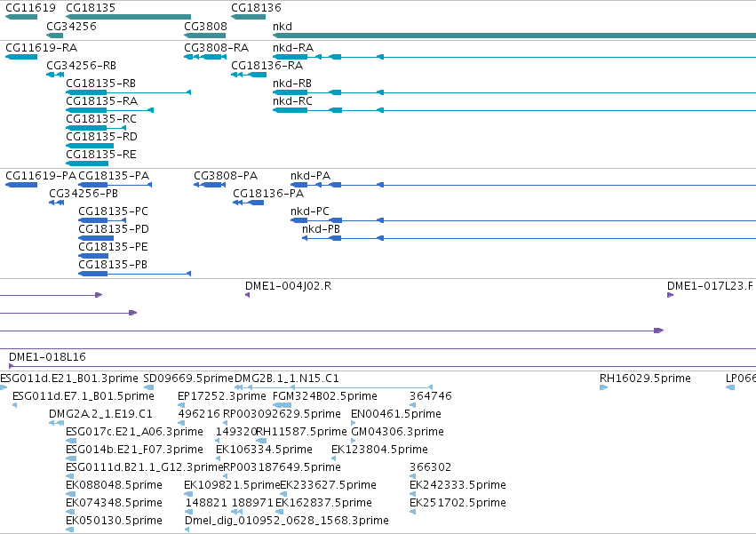The image size is (756, 534).
Task: Select the CG34256 gene label
Action: tap(71, 26)
